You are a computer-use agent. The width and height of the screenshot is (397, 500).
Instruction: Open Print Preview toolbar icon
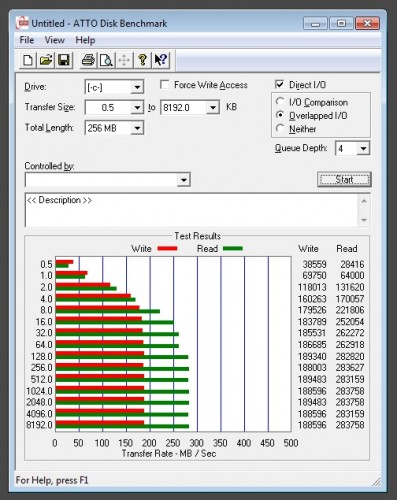click(x=106, y=60)
